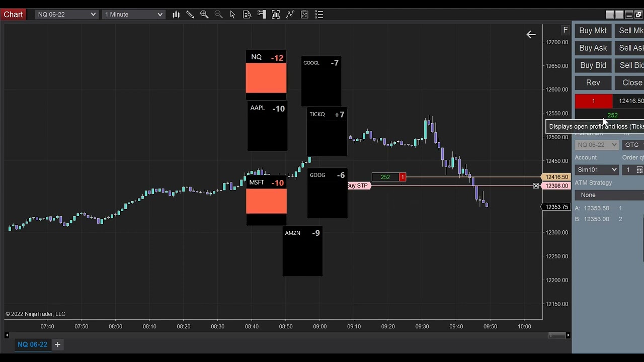Click the Buy Bid button

point(593,65)
